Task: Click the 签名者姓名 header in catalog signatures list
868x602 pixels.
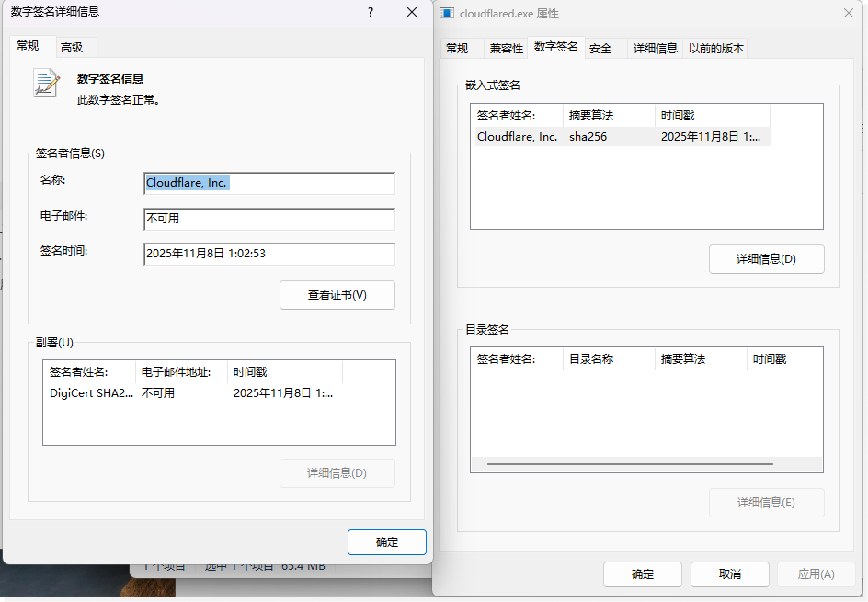Action: pyautogui.click(x=517, y=359)
